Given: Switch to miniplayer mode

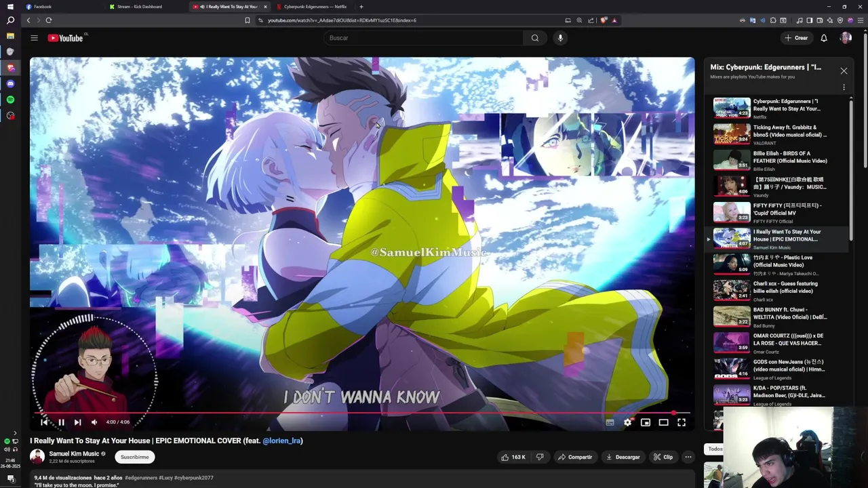Looking at the screenshot, I should (x=646, y=422).
